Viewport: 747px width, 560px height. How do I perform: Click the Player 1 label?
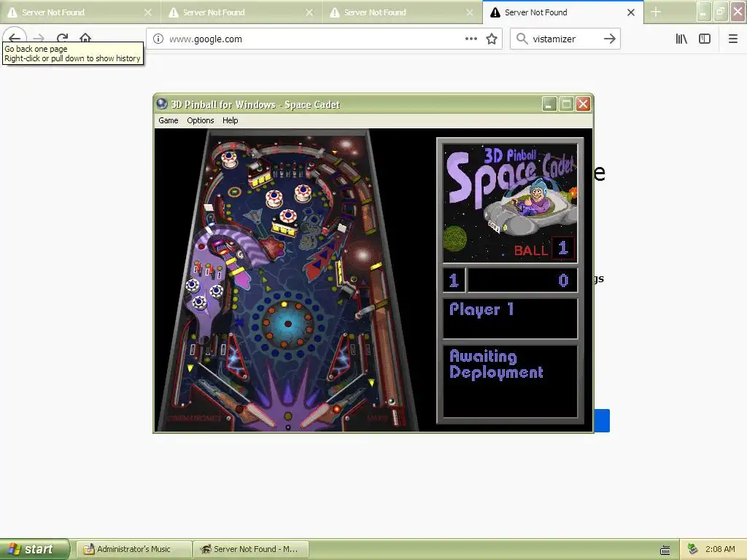481,309
